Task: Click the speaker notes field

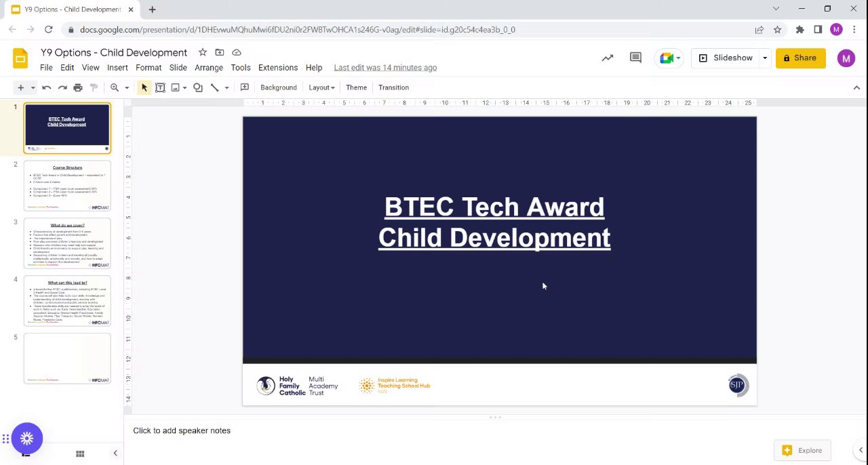Action: (495, 430)
